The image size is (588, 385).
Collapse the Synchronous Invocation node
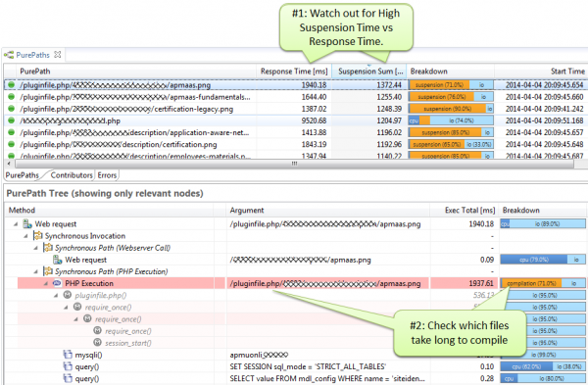pyautogui.click(x=25, y=236)
